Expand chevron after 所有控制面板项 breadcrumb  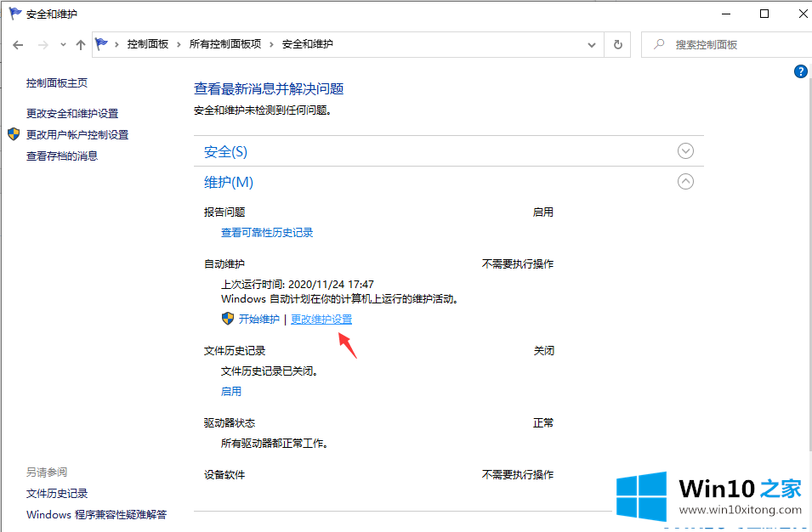tap(271, 44)
